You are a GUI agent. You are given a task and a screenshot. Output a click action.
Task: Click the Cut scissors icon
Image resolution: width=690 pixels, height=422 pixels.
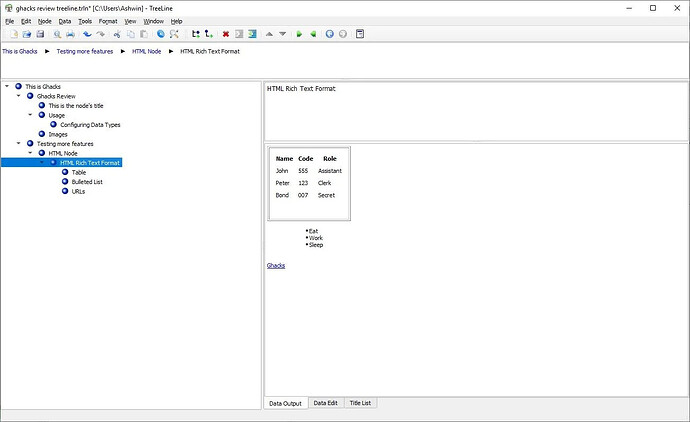(x=116, y=33)
